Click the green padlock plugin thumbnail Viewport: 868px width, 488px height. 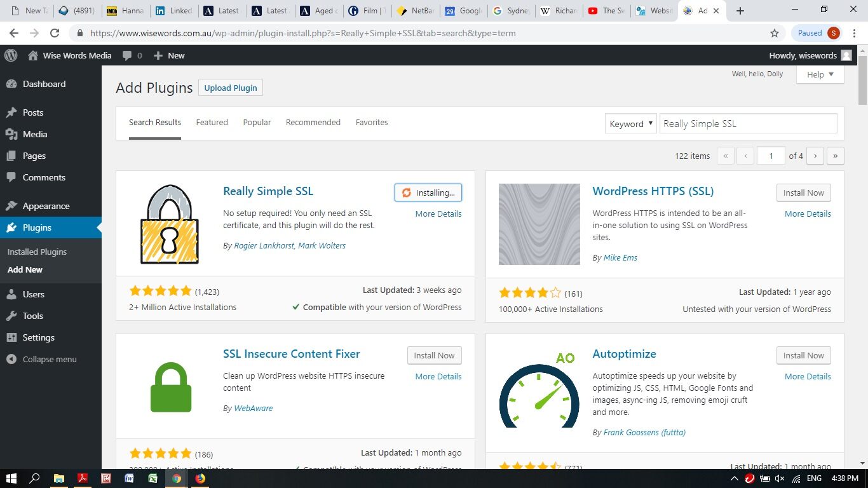pos(170,387)
